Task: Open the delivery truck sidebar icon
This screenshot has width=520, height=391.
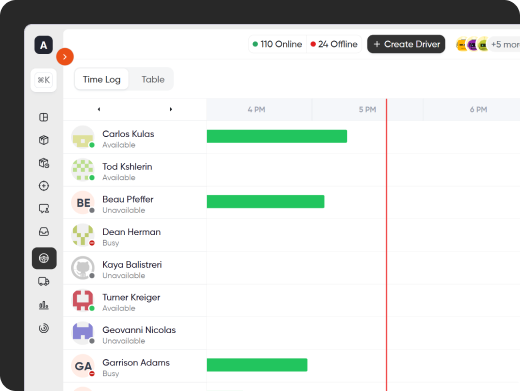Action: pyautogui.click(x=44, y=282)
